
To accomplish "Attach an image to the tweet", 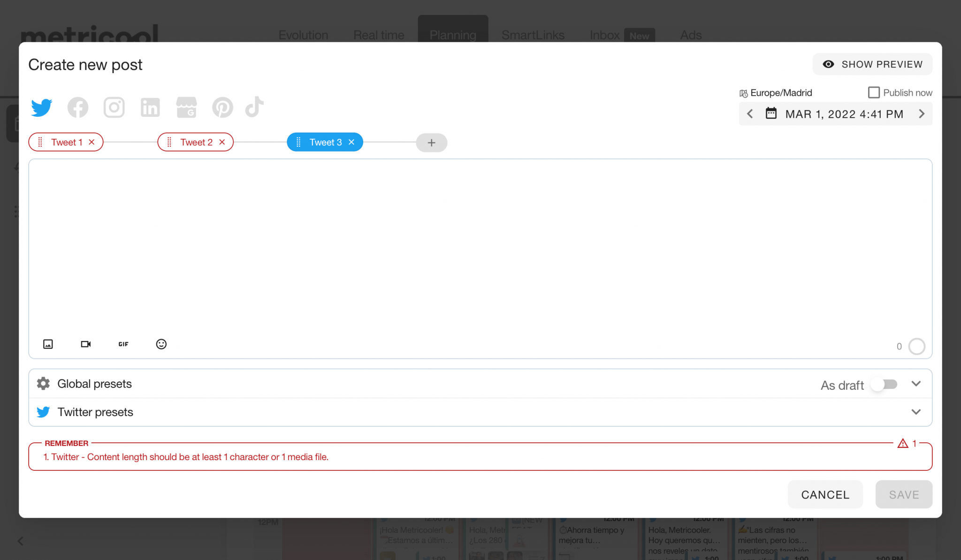I will 48,344.
